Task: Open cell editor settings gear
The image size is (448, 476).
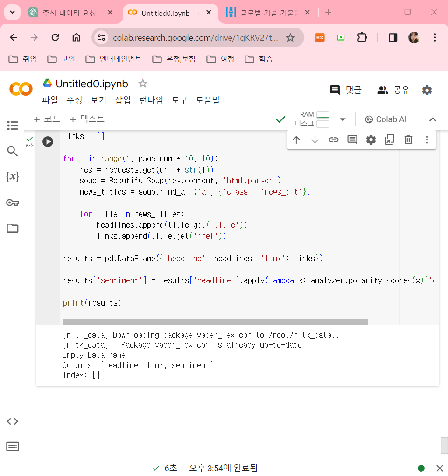Action: click(371, 140)
